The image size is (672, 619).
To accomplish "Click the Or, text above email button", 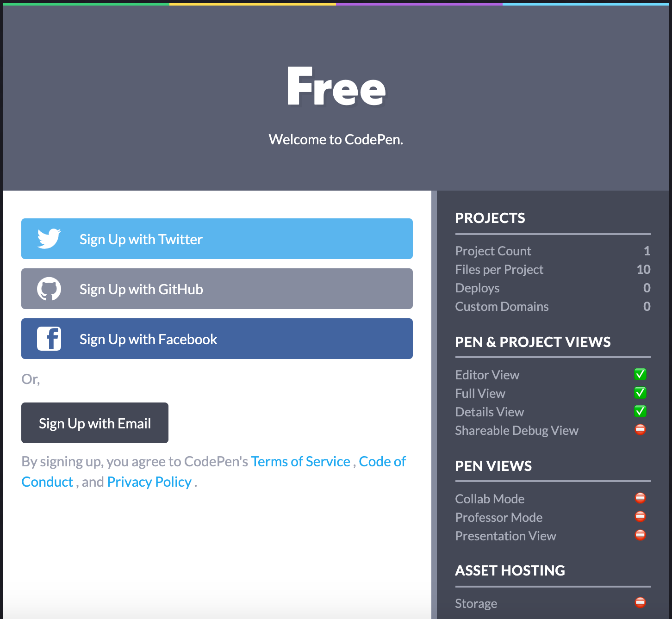I will tap(31, 379).
